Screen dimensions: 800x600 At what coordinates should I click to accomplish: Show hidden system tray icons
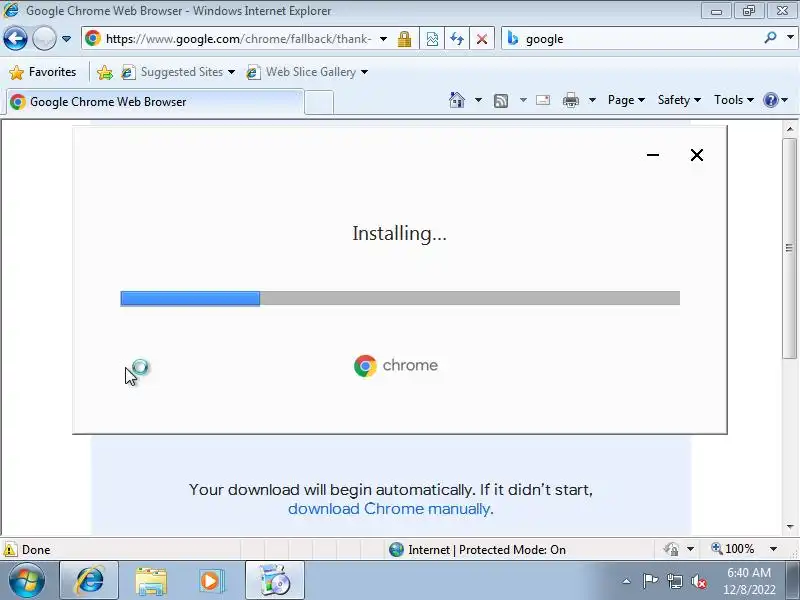627,581
